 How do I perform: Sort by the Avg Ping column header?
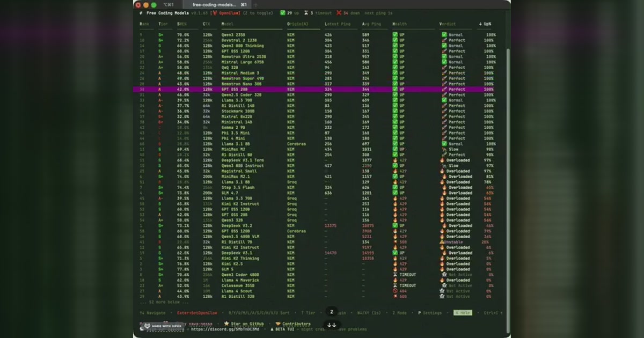371,24
